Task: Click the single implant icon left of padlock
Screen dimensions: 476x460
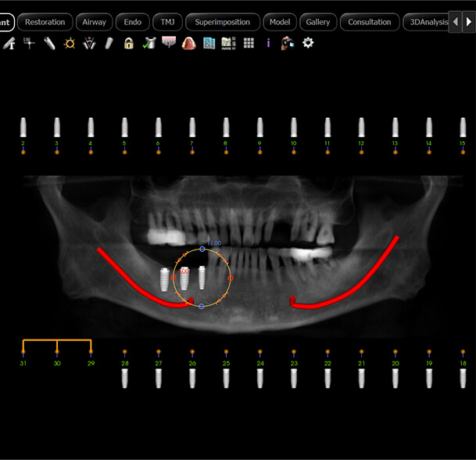Action: (109, 43)
